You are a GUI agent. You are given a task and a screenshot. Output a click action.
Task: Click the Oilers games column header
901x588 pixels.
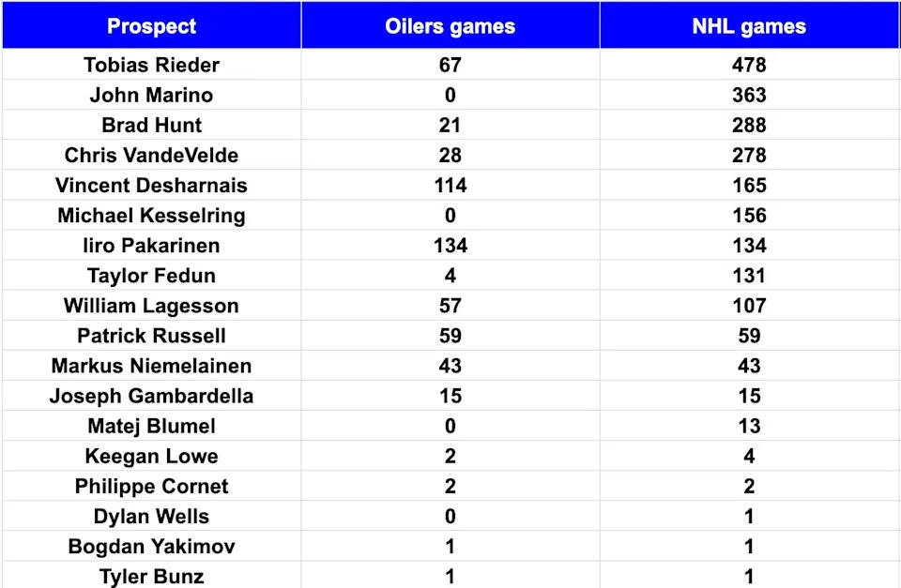point(450,25)
